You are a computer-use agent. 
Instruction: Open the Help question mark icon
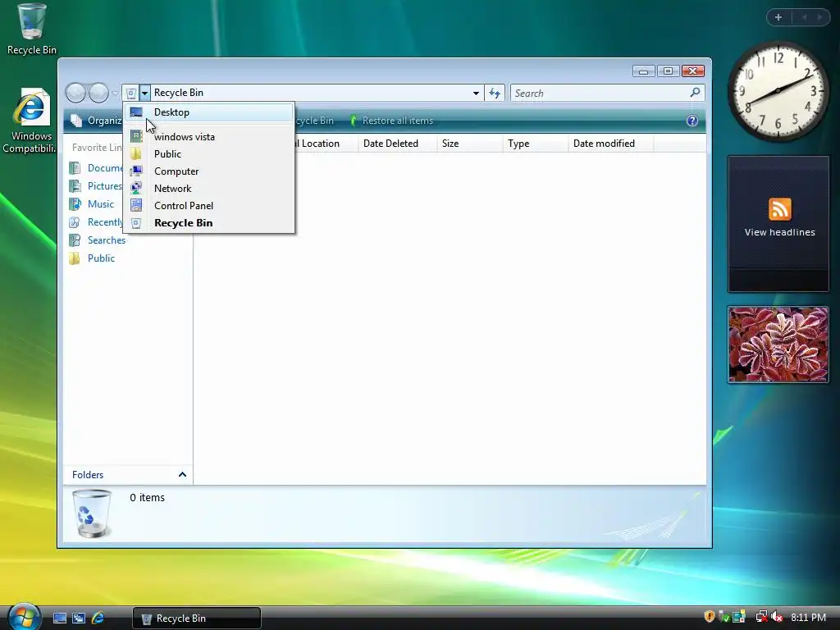click(692, 121)
